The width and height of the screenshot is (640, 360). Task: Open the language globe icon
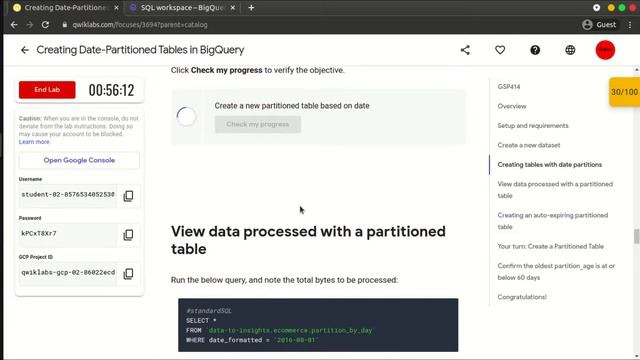pos(570,50)
